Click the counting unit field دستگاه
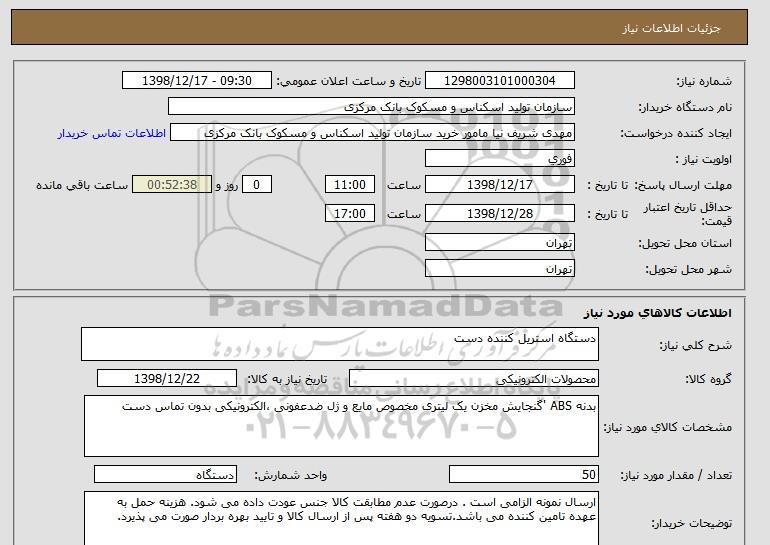770x545 pixels. [x=165, y=474]
